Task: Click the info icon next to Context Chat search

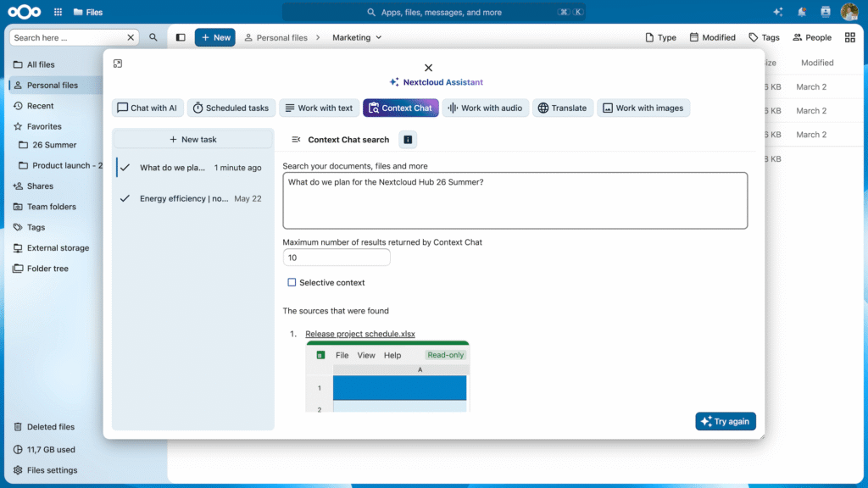Action: pos(408,140)
